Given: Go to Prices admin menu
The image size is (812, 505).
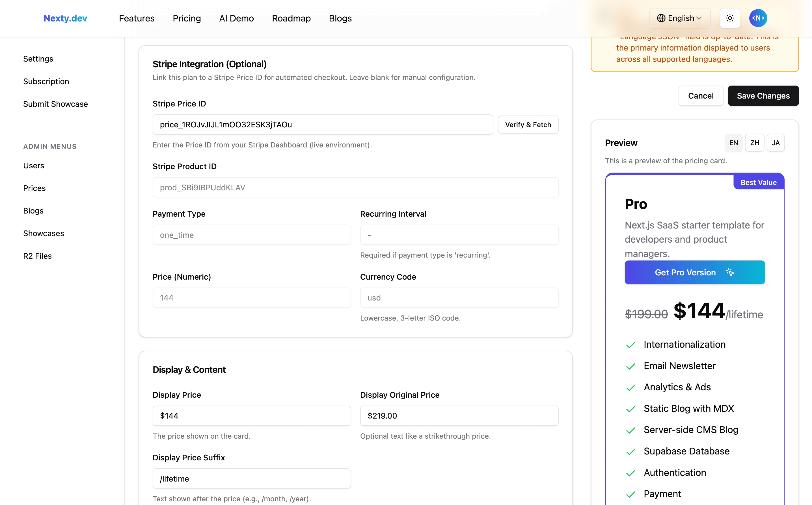Looking at the screenshot, I should point(34,188).
